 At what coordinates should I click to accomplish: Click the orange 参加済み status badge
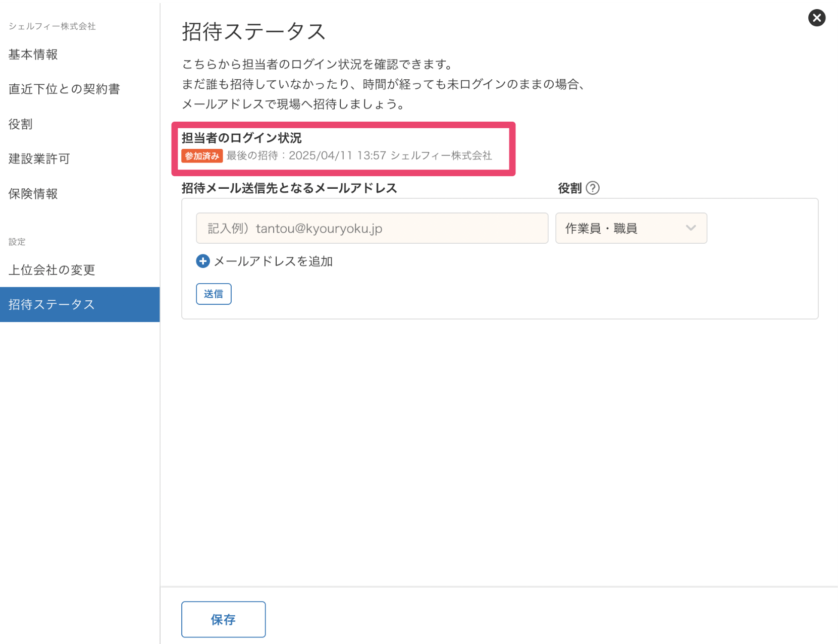202,156
